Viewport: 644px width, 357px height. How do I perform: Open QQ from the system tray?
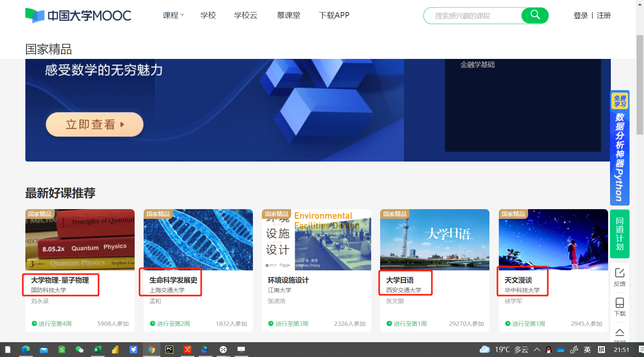549,350
